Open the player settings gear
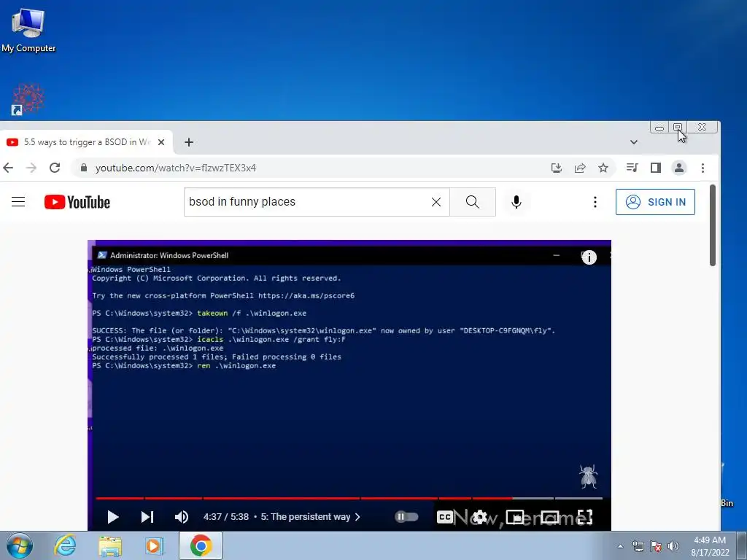The image size is (747, 560). 480,517
